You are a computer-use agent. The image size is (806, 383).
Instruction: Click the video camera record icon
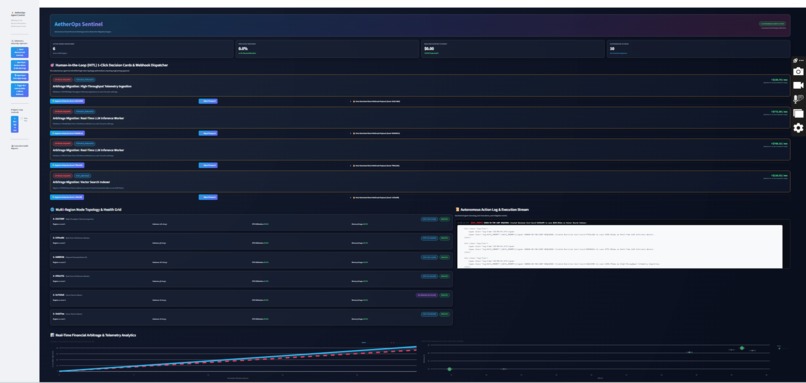pyautogui.click(x=798, y=85)
